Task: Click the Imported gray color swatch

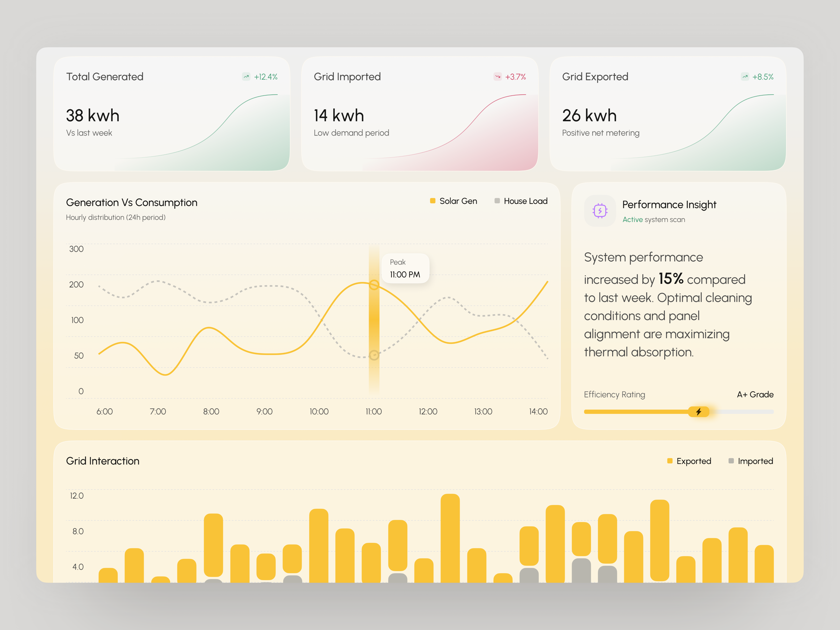Action: point(731,461)
